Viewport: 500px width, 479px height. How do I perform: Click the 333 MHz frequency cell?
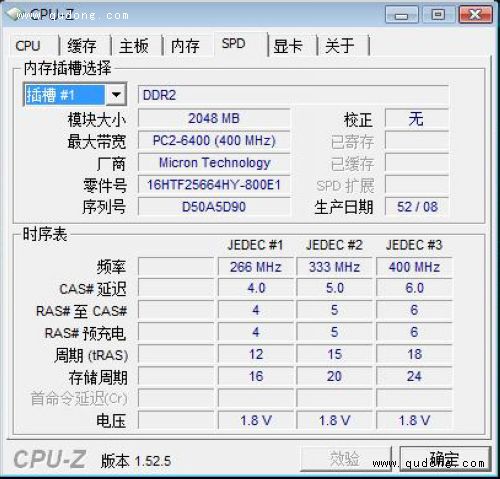click(x=334, y=267)
